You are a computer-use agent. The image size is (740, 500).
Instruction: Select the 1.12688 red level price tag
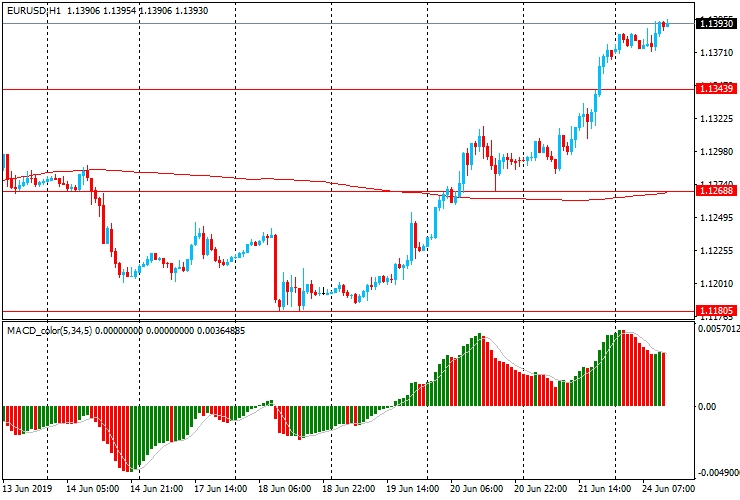(716, 191)
